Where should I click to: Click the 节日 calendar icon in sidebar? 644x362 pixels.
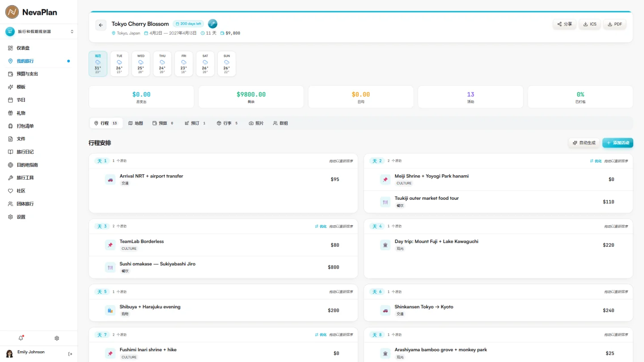[11, 100]
